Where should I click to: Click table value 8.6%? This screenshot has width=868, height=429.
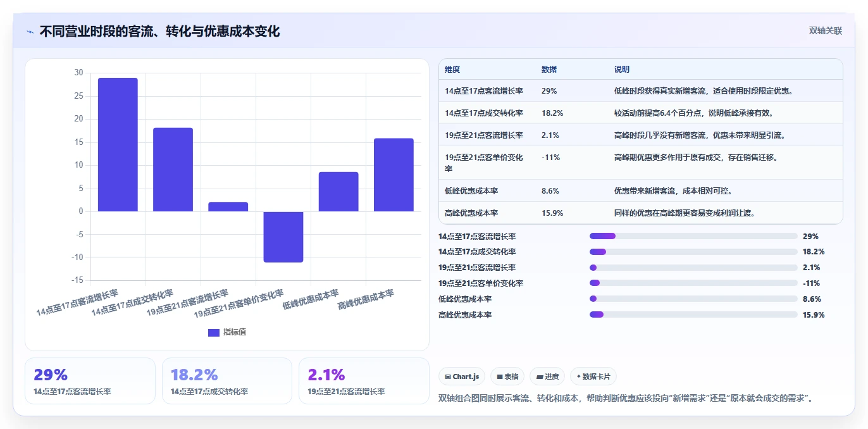[x=550, y=191]
